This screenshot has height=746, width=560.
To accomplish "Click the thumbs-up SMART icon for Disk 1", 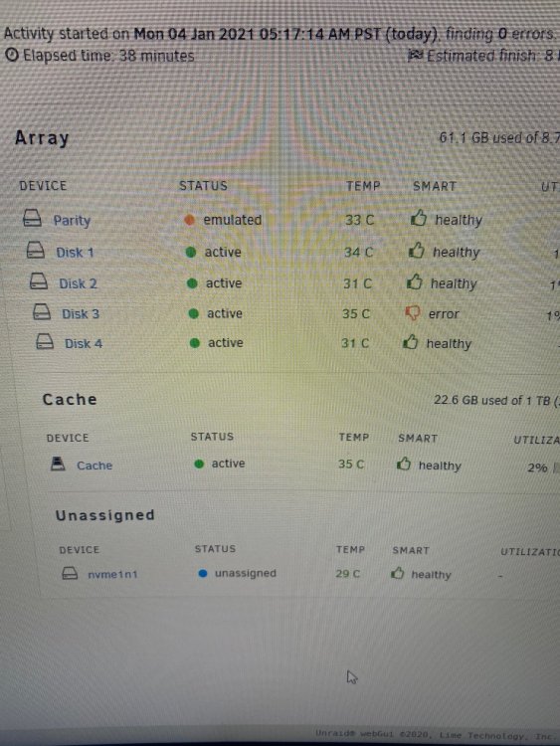I will (417, 251).
